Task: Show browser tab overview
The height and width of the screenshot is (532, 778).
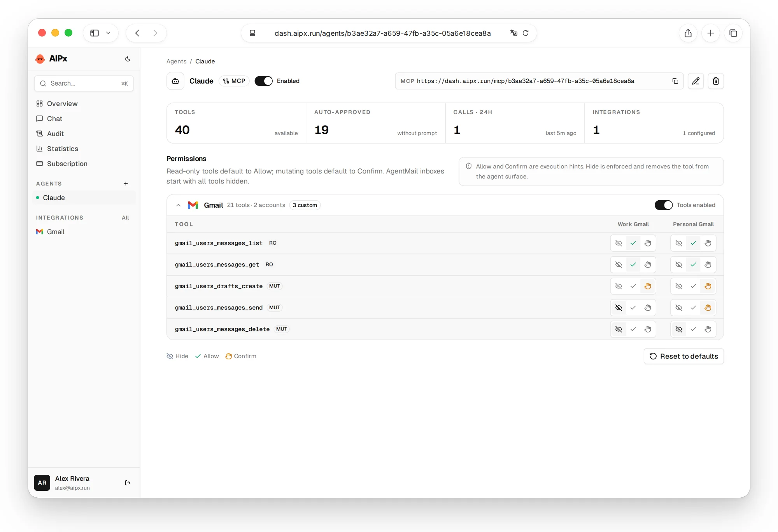Action: click(733, 33)
